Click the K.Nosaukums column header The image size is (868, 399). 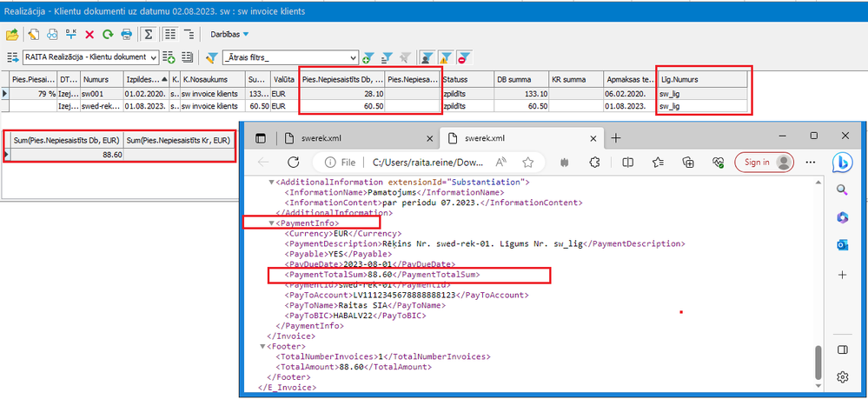coord(213,80)
